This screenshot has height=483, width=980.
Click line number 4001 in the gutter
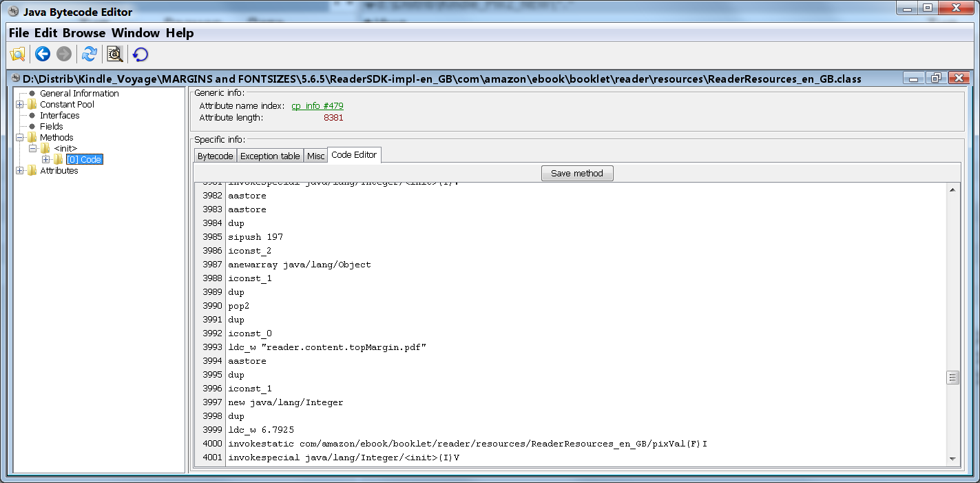click(213, 458)
